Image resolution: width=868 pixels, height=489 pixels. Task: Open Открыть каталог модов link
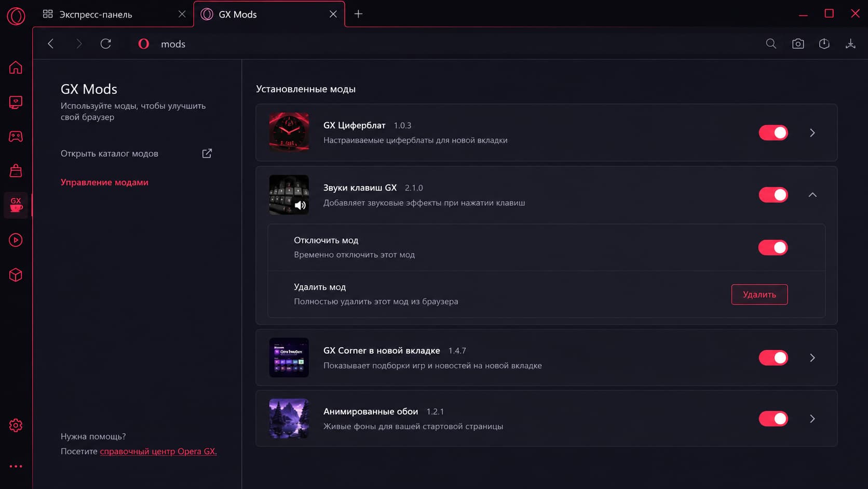[110, 153]
